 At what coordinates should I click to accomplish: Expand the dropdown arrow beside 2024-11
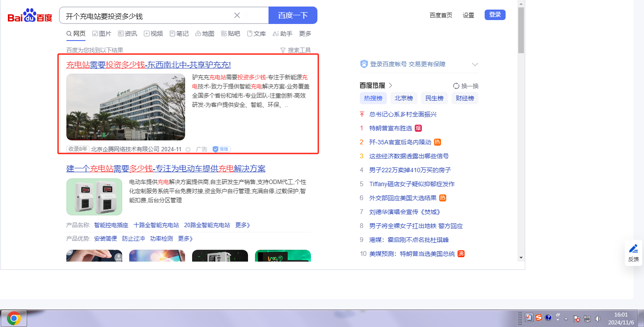pos(188,150)
